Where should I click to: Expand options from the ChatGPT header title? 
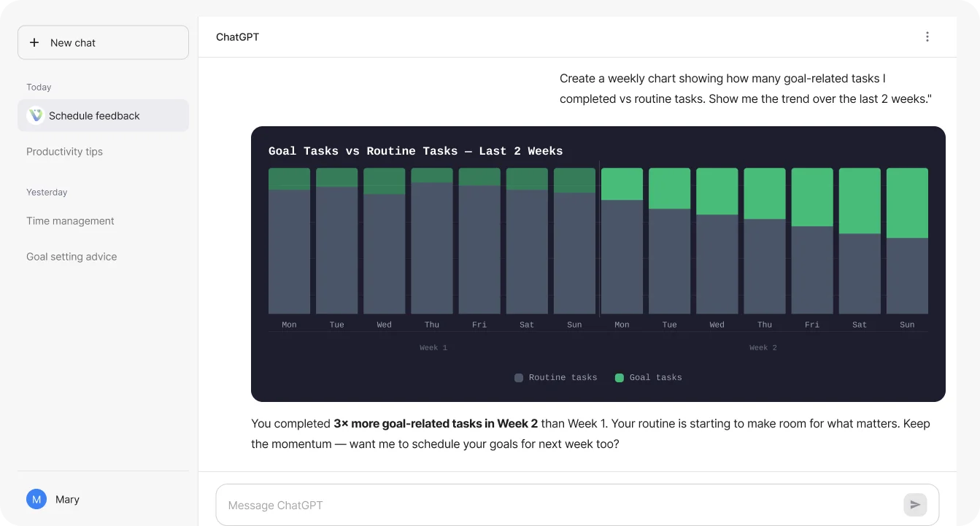click(x=237, y=36)
